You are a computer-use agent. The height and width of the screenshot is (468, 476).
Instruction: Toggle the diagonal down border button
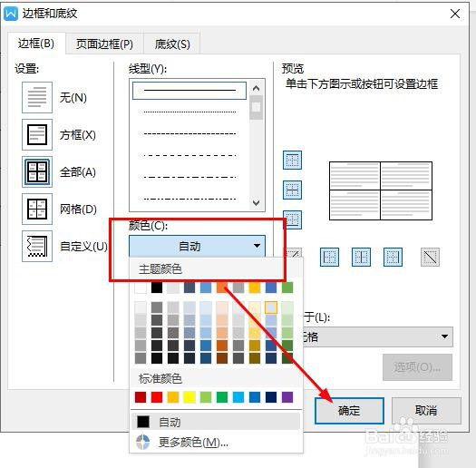tap(430, 258)
